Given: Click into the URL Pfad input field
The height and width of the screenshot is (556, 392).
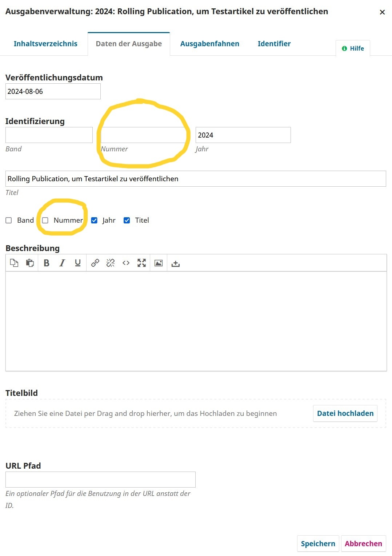Looking at the screenshot, I should coord(100,480).
